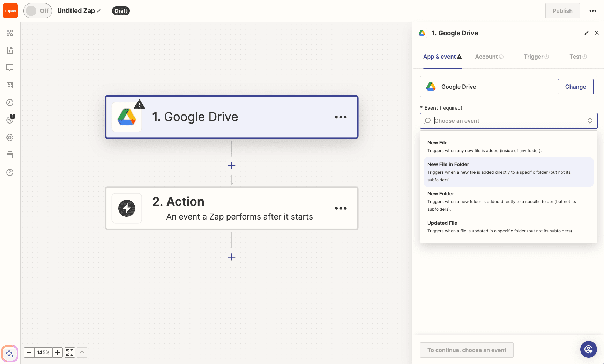Image resolution: width=604 pixels, height=364 pixels.
Task: Increase canvas zoom with plus button
Action: (58, 352)
